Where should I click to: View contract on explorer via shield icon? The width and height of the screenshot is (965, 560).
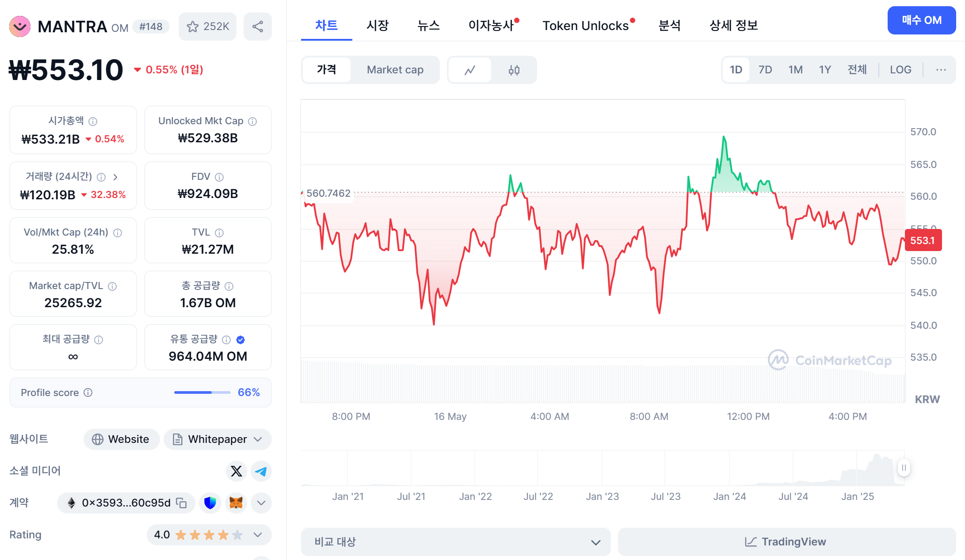click(210, 503)
